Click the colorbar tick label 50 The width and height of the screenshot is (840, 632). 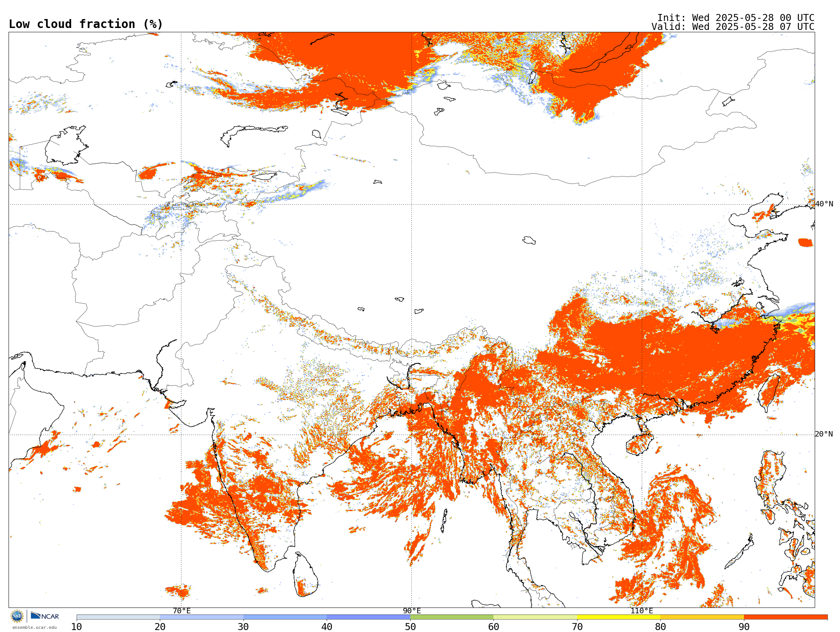410,627
